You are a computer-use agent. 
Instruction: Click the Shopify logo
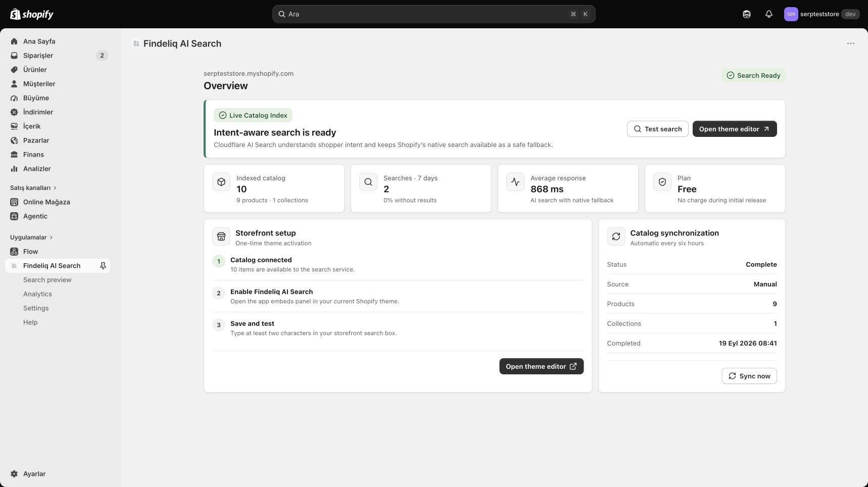(31, 14)
